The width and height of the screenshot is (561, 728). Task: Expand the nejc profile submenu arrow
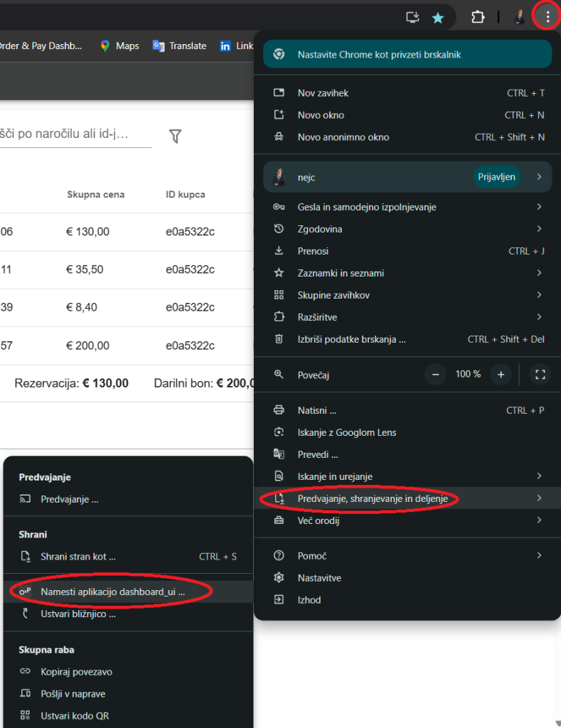539,177
